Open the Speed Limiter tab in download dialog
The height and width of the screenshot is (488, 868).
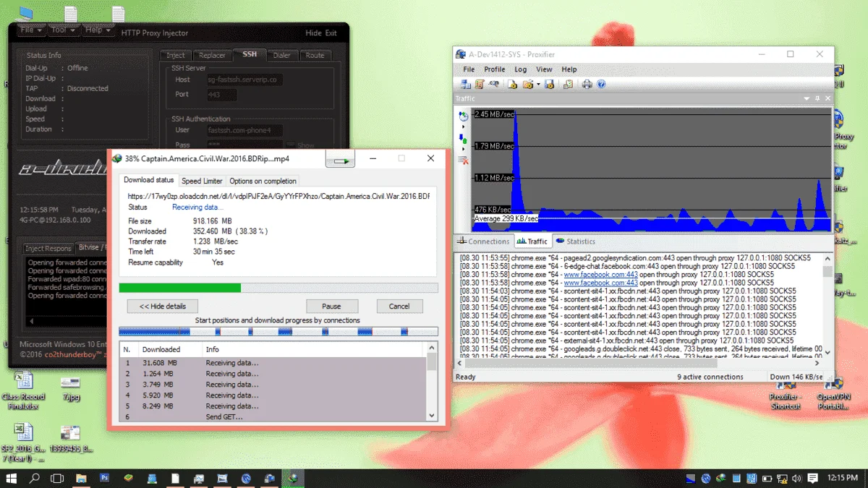[202, 181]
